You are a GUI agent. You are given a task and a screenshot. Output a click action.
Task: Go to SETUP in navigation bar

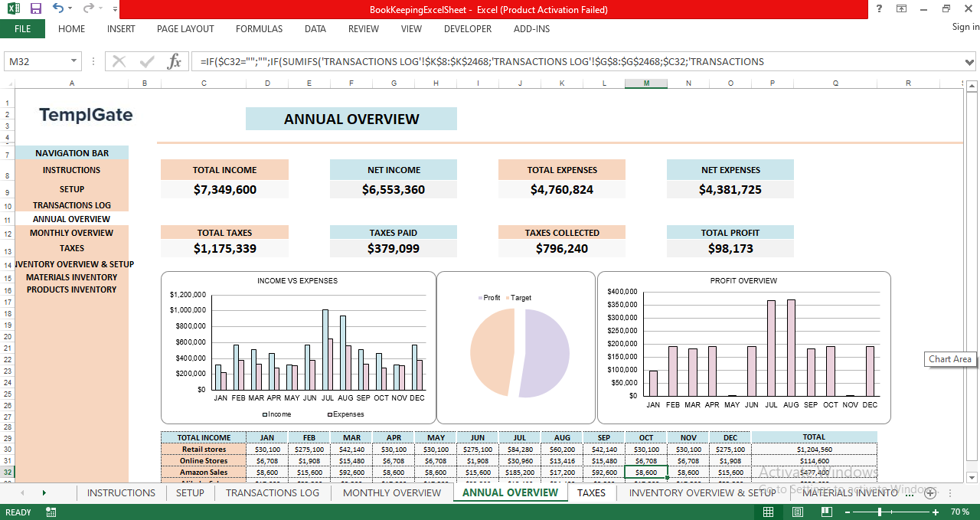tap(72, 189)
